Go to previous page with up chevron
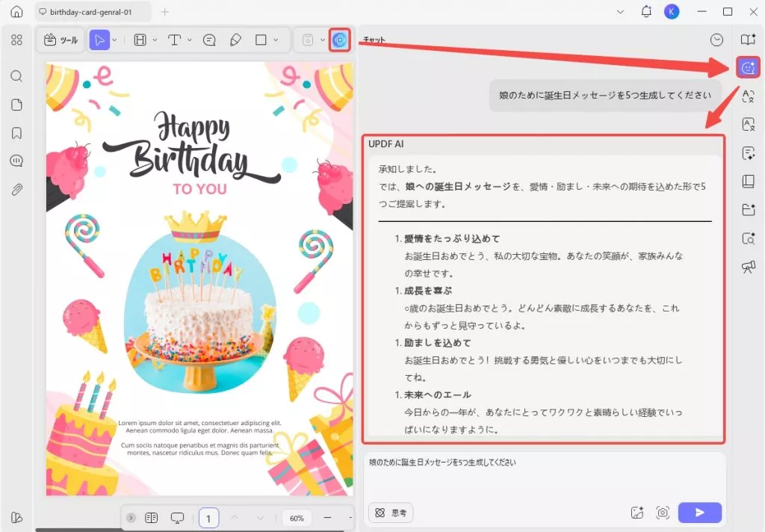The height and width of the screenshot is (532, 765). [x=235, y=518]
